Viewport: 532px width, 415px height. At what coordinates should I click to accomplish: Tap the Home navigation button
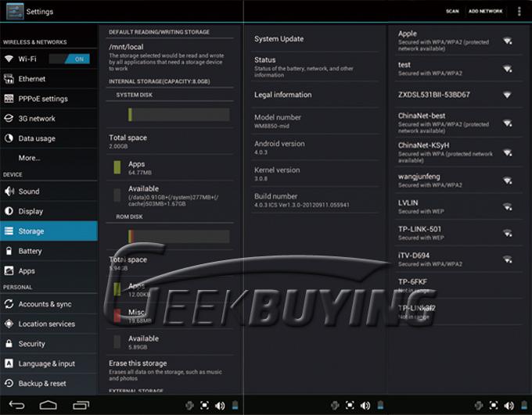pyautogui.click(x=49, y=405)
